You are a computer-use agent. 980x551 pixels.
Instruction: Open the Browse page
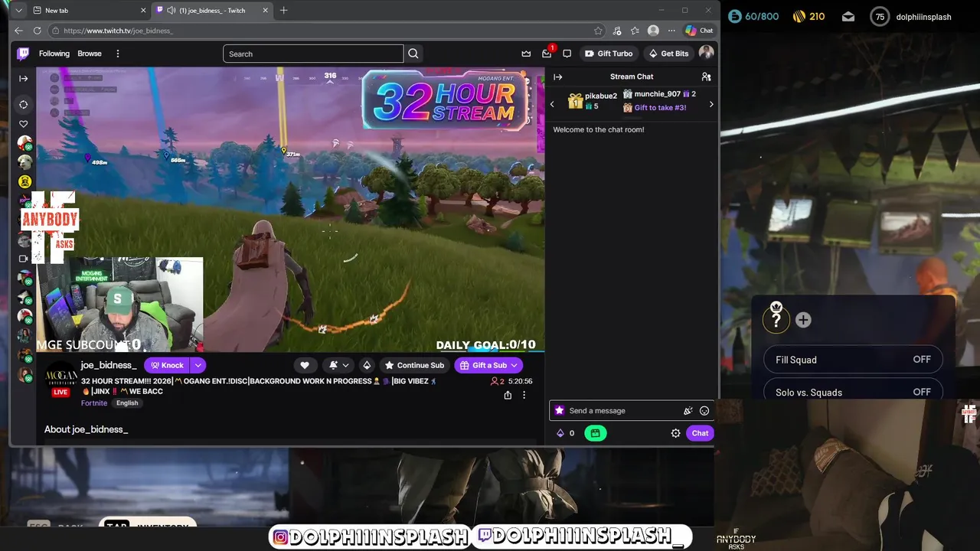pos(90,54)
